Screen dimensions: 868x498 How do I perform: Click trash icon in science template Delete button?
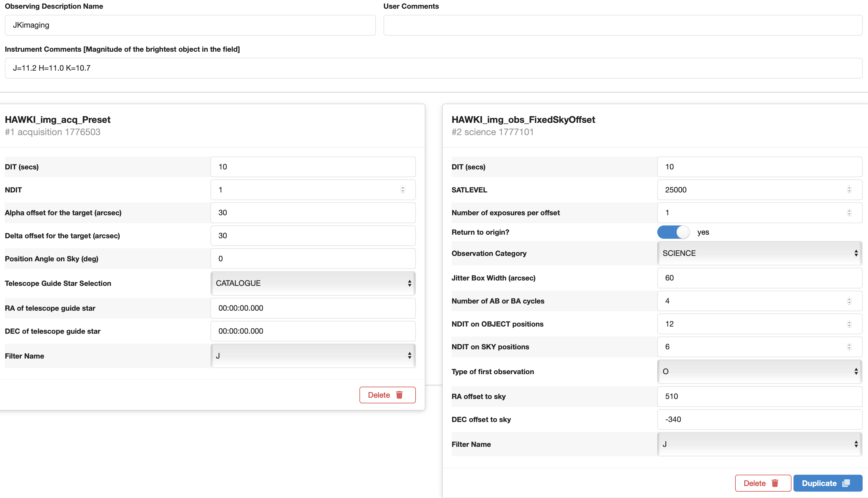pyautogui.click(x=775, y=483)
